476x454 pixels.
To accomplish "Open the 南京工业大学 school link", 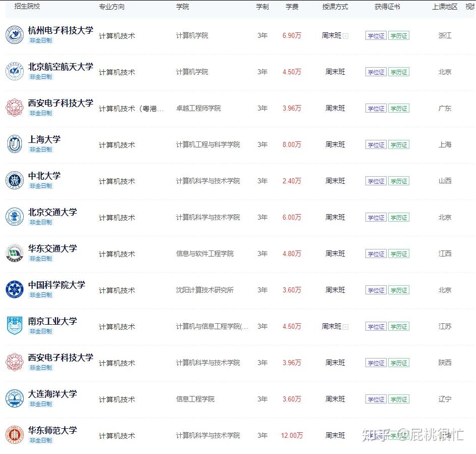I will 52,321.
